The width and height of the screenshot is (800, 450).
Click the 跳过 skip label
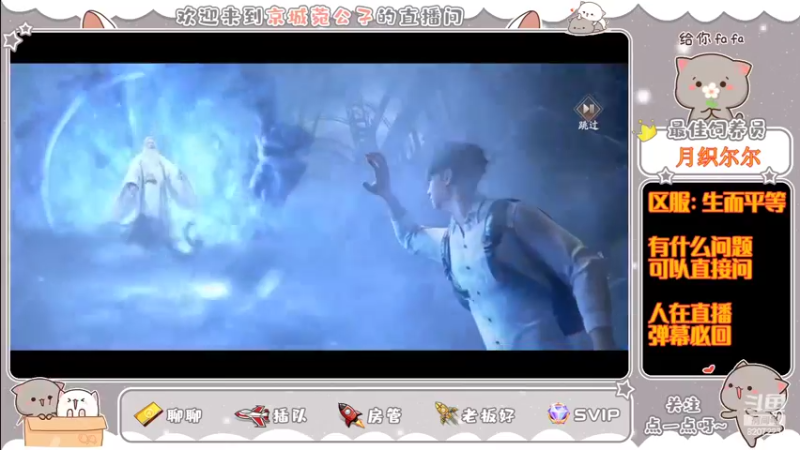[588, 125]
